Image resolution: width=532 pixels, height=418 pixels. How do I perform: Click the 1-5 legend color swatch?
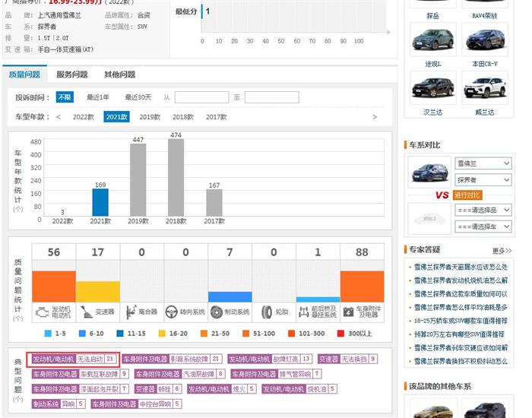(x=48, y=334)
